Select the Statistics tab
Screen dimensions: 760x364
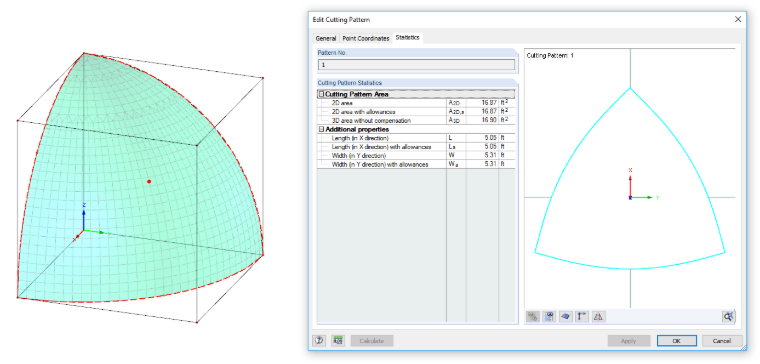407,37
